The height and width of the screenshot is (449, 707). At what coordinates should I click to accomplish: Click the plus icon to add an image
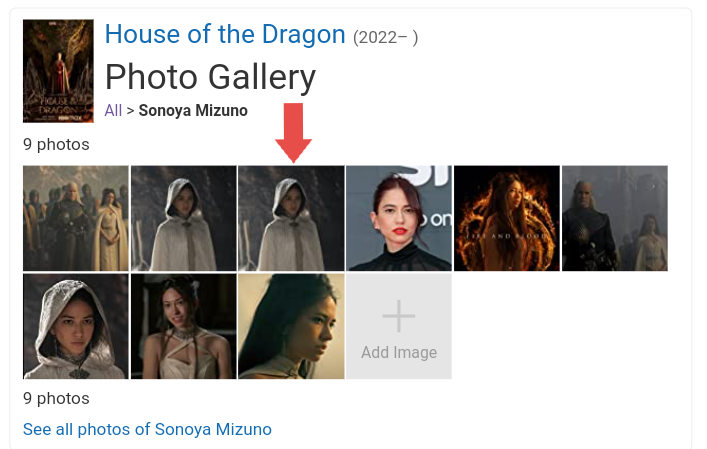coord(398,316)
